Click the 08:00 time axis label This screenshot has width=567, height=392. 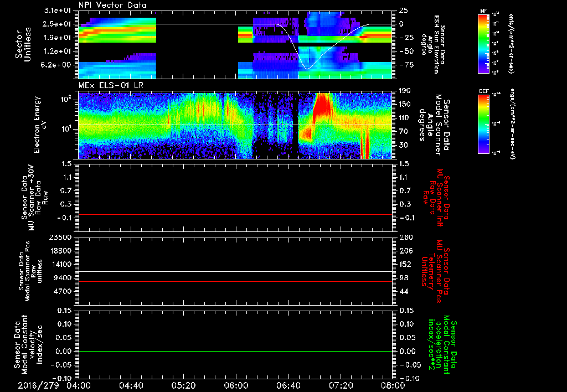tap(393, 386)
